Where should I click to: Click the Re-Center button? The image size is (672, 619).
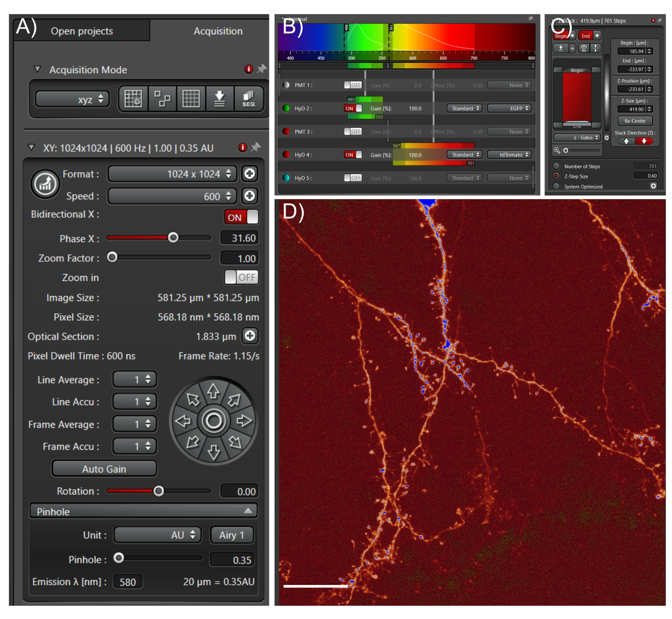[635, 121]
